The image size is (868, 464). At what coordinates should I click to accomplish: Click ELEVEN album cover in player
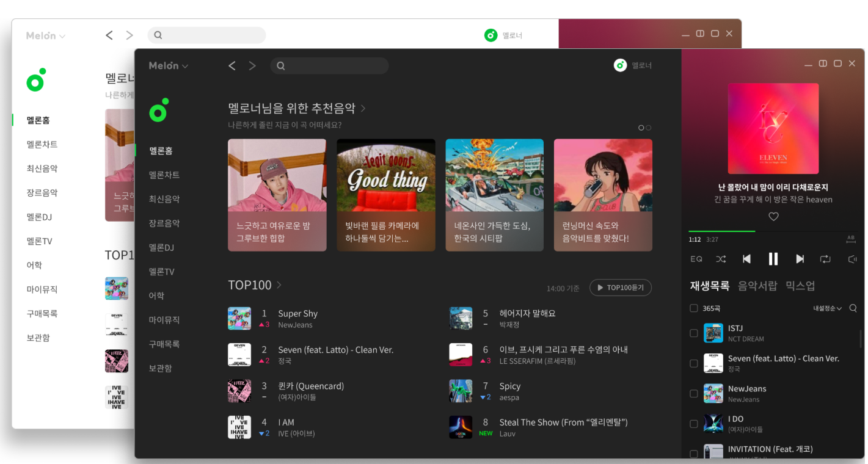tap(773, 129)
